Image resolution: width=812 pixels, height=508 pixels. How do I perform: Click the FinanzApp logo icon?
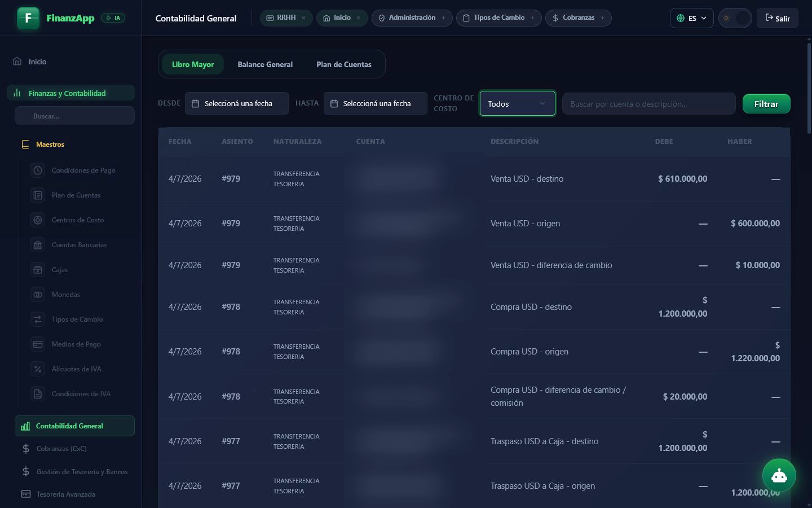28,18
